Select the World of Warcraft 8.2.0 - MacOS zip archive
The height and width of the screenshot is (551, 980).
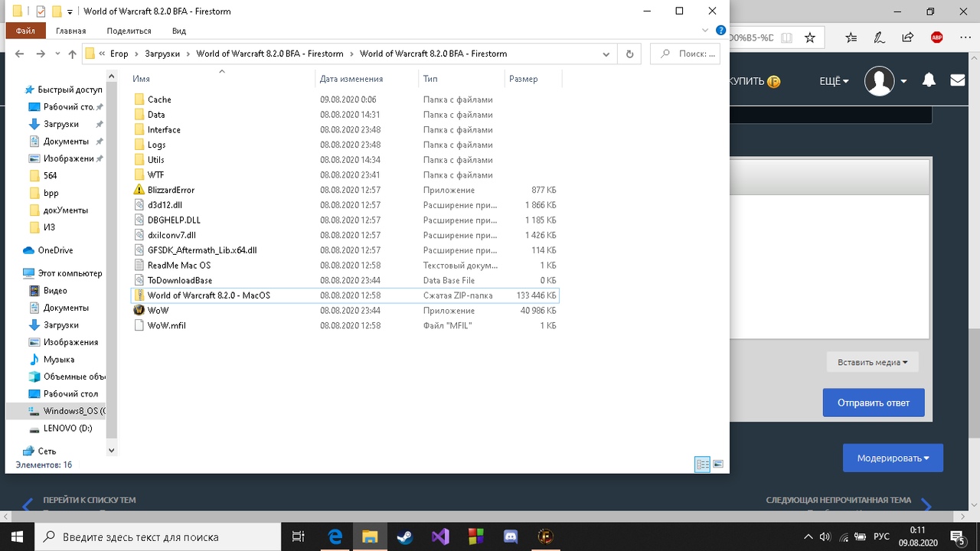click(x=208, y=295)
